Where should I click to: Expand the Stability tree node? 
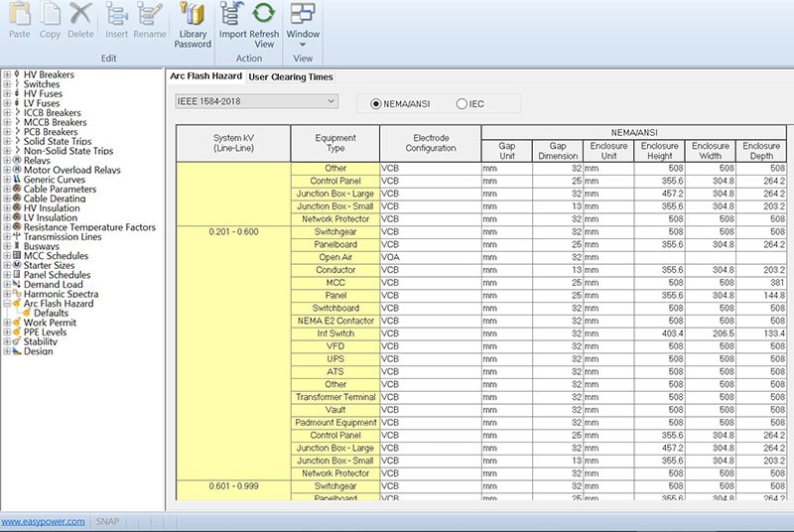7,341
